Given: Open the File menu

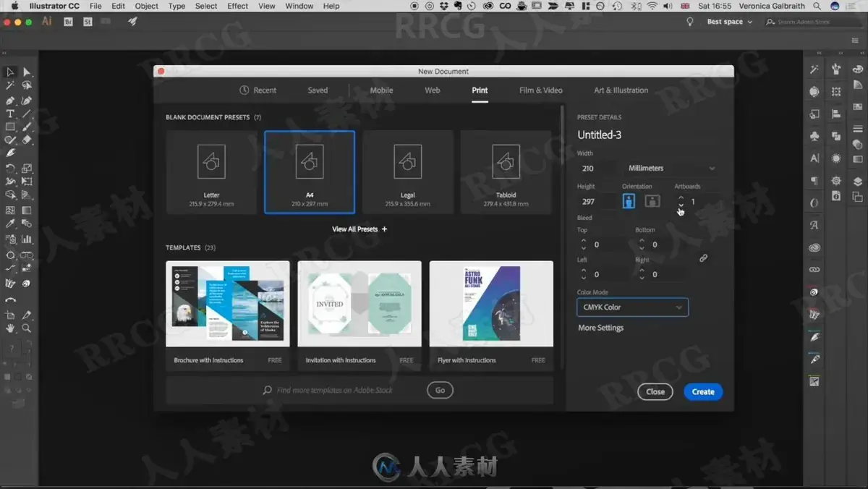Looking at the screenshot, I should click(95, 6).
